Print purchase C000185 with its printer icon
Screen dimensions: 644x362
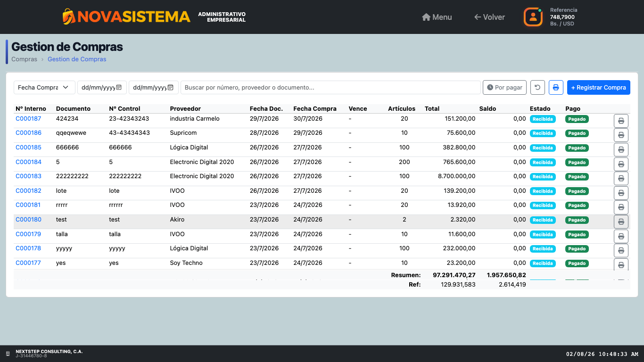tap(621, 150)
